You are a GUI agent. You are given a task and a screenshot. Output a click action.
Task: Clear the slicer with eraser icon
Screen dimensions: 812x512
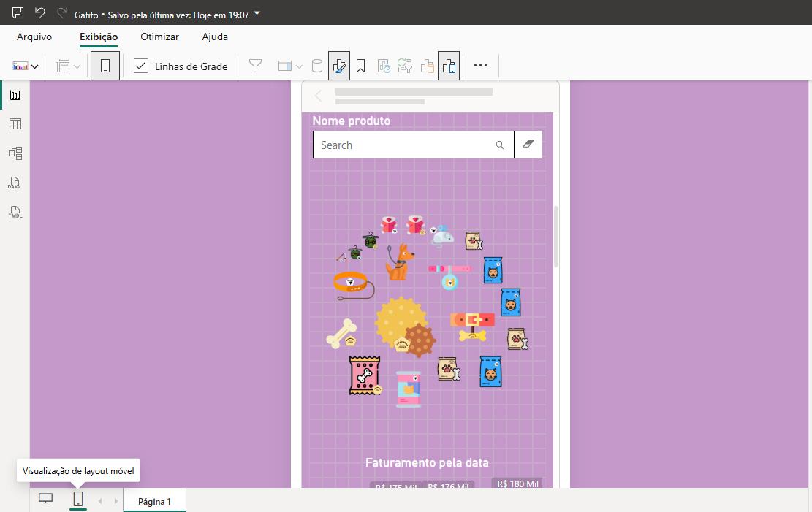pyautogui.click(x=528, y=144)
